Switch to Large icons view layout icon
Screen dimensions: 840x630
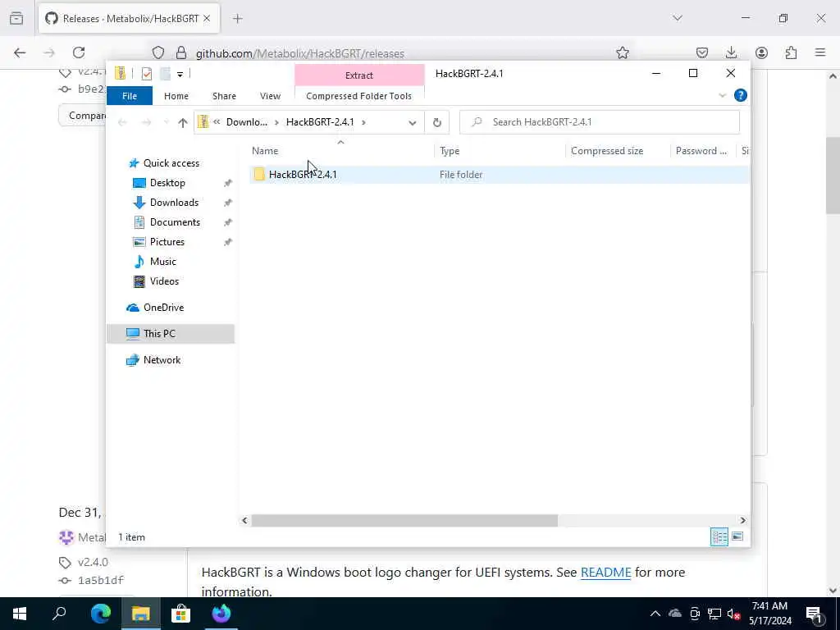tap(737, 536)
